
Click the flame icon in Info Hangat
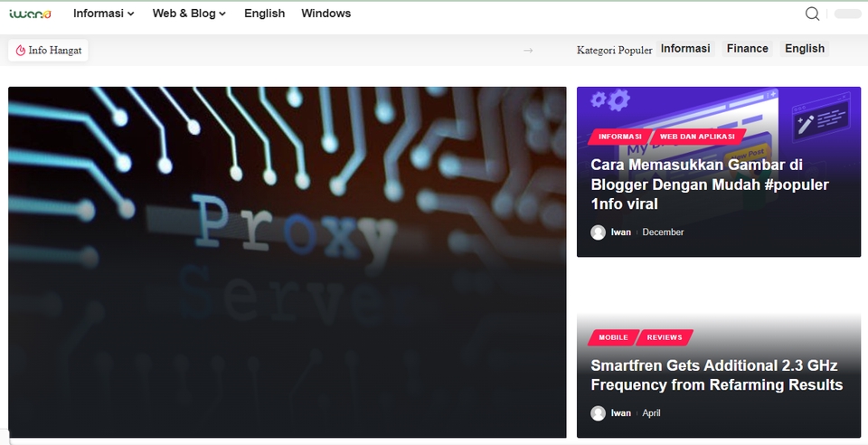[21, 51]
